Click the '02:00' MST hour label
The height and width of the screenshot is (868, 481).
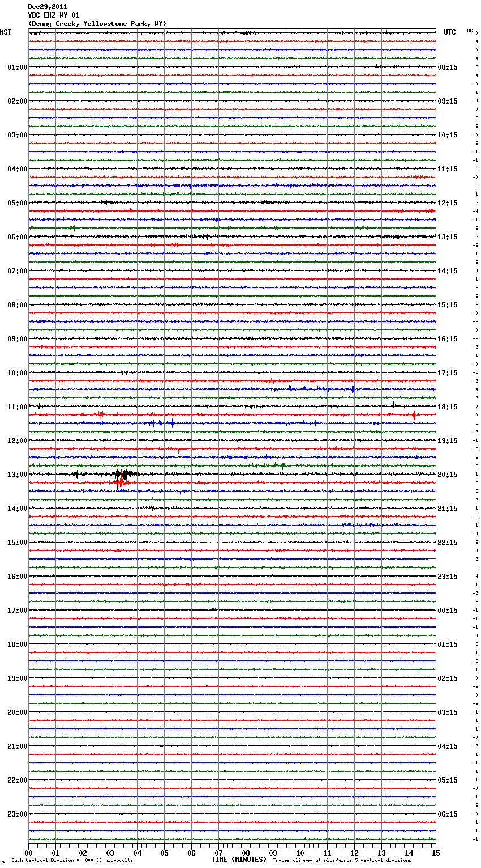18,101
